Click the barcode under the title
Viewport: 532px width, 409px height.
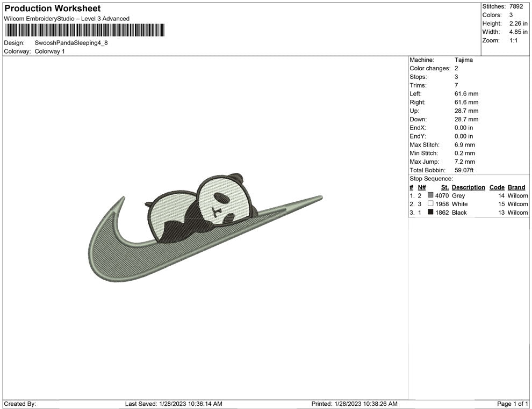(85, 30)
